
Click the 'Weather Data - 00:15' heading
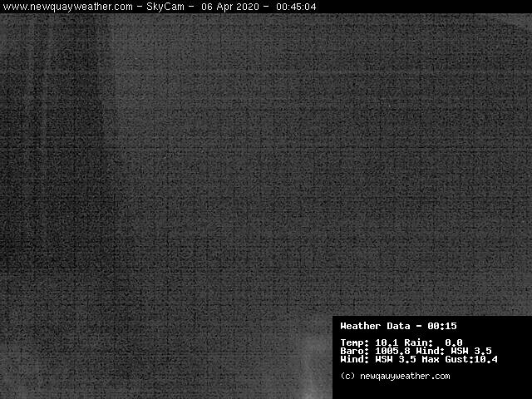tap(398, 326)
